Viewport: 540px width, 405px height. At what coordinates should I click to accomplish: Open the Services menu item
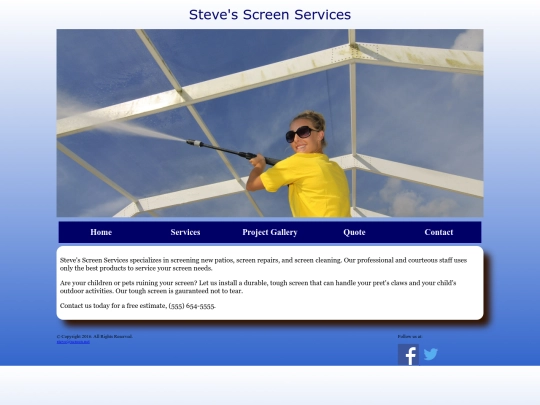click(x=185, y=232)
